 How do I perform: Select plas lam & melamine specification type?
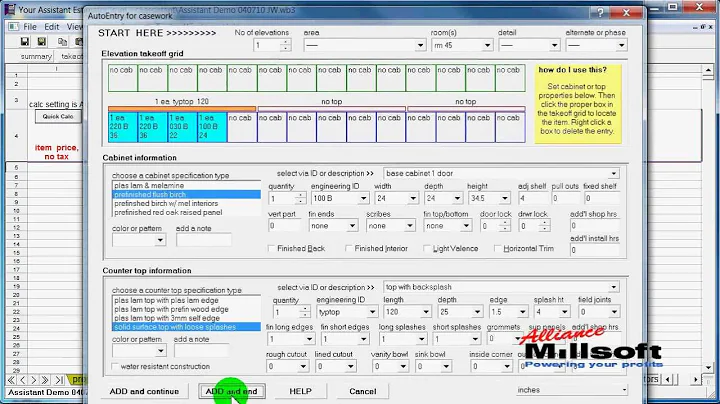(x=186, y=185)
